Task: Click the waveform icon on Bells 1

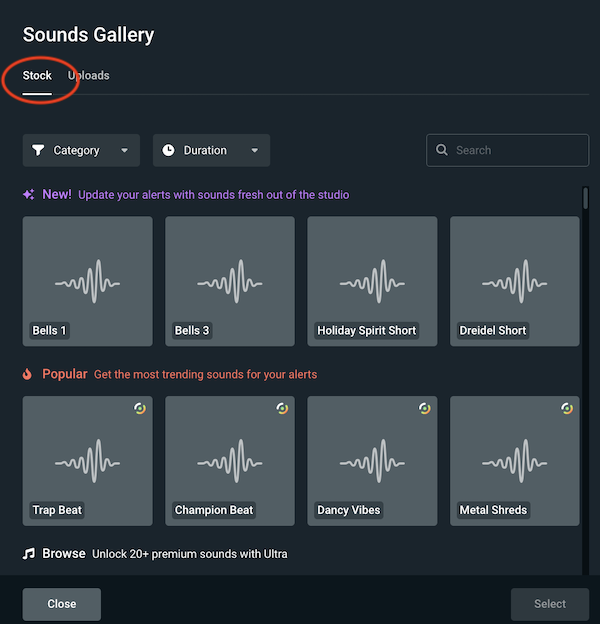Action: [x=87, y=282]
